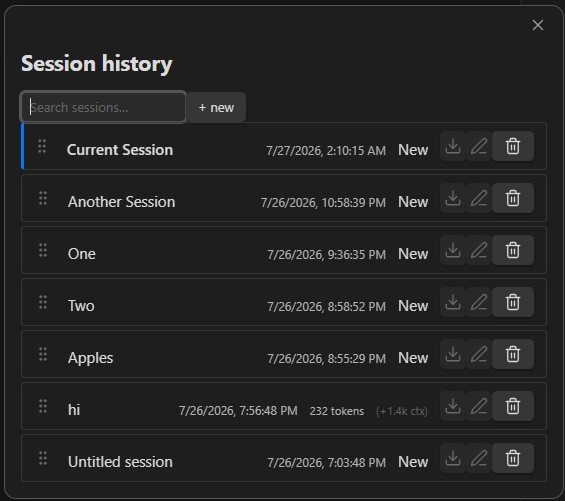Image resolution: width=565 pixels, height=501 pixels.
Task: Edit the Apples session name
Action: [479, 354]
